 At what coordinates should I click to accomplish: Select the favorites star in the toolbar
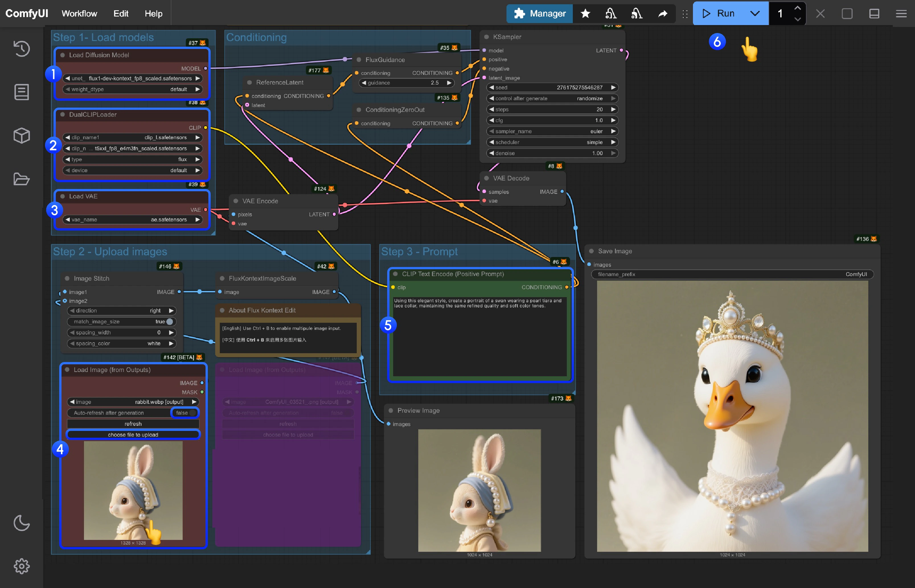[585, 13]
